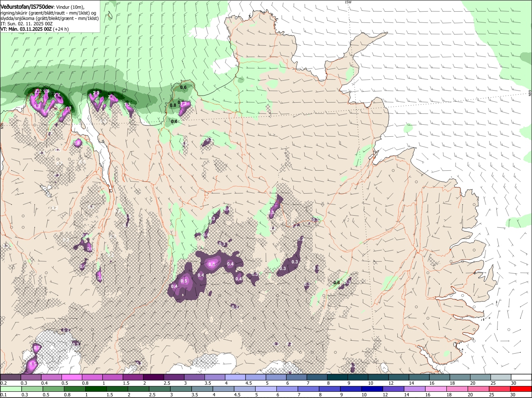The width and height of the screenshot is (532, 398).
Task: Click the 1.9 precipitation value on the map
Action: click(47, 91)
